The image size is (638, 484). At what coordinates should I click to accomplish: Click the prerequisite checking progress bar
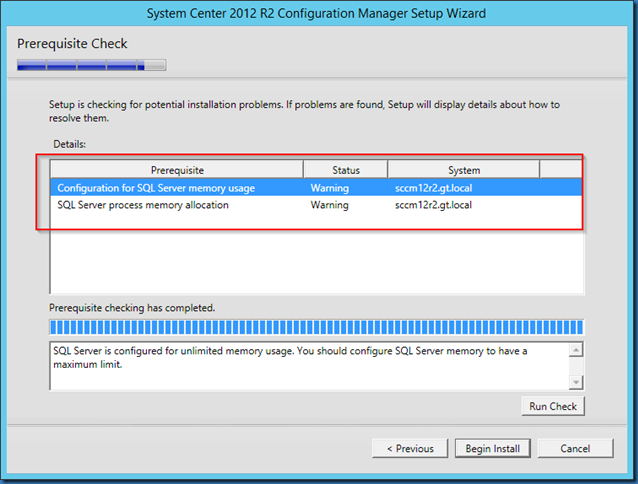tap(317, 327)
